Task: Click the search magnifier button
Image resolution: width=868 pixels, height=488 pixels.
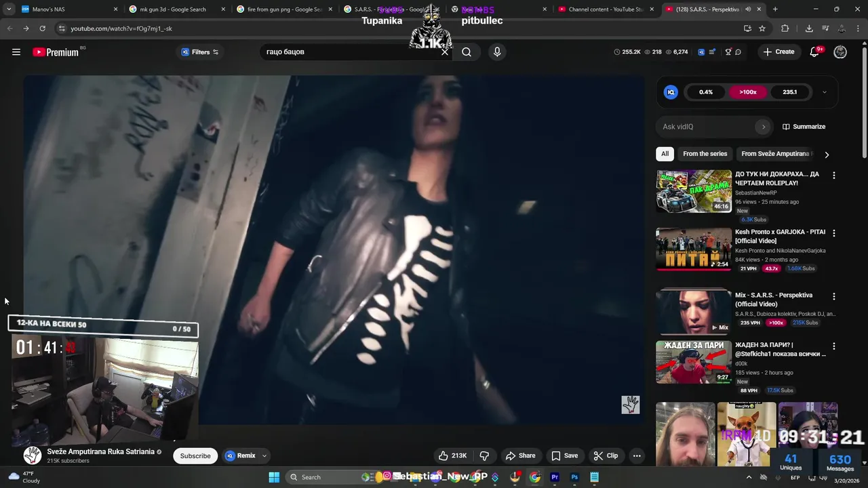Action: [x=467, y=52]
